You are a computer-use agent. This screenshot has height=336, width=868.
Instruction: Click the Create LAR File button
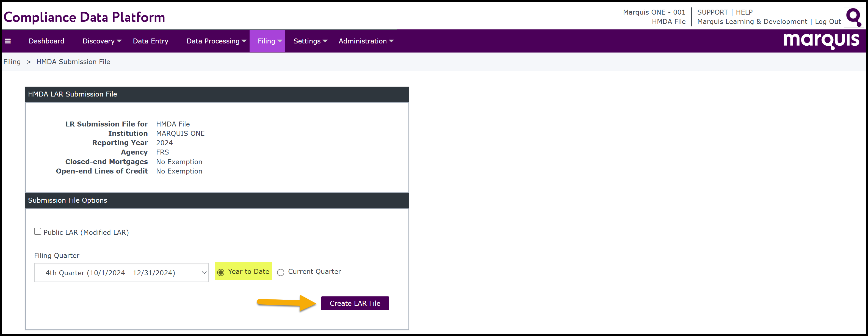tap(355, 303)
